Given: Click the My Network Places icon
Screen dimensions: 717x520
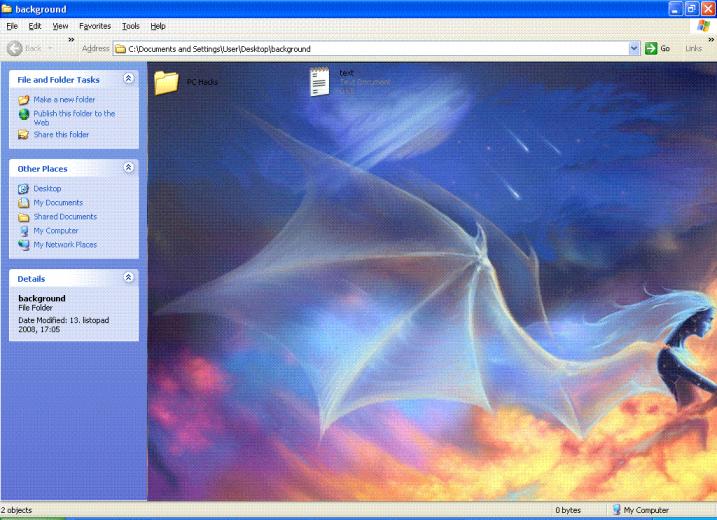Looking at the screenshot, I should tap(23, 245).
